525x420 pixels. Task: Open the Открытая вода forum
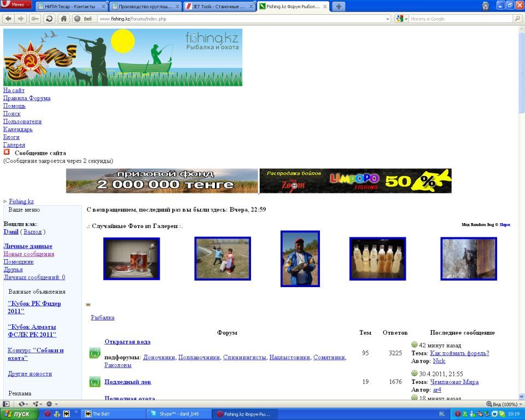click(x=127, y=342)
